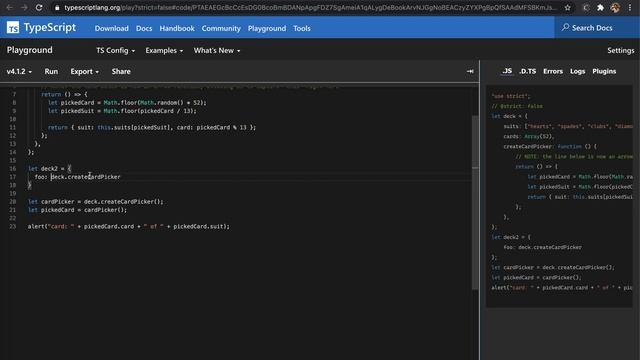640x360 pixels.
Task: Expand the What's New dropdown
Action: (x=217, y=51)
